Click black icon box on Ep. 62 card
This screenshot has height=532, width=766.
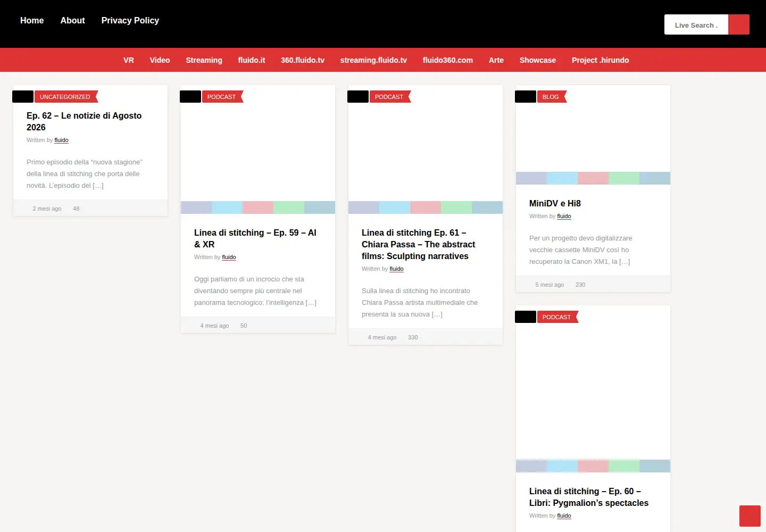(x=23, y=97)
